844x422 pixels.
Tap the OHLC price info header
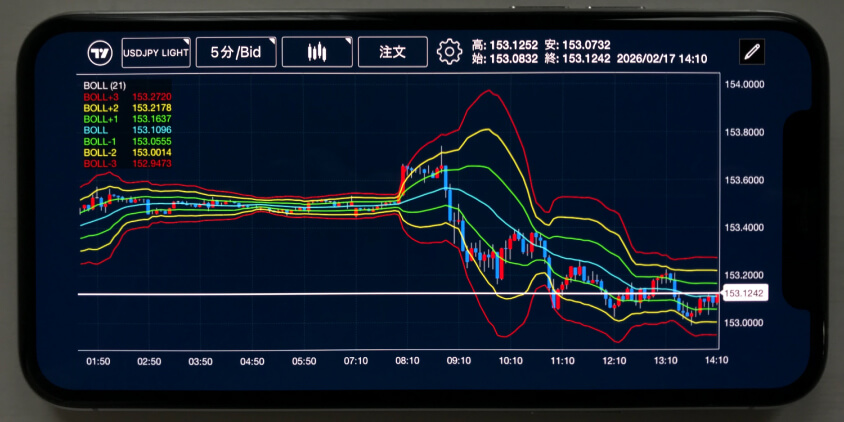[589, 52]
